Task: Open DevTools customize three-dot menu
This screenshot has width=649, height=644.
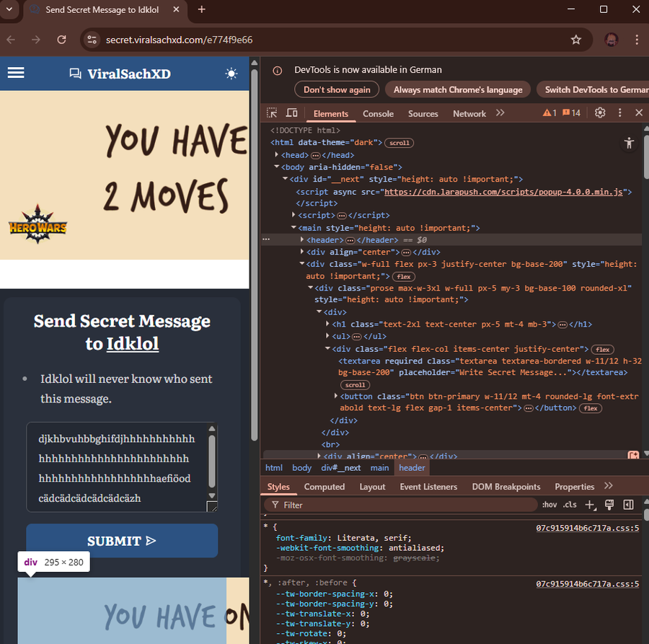Action: click(x=619, y=113)
